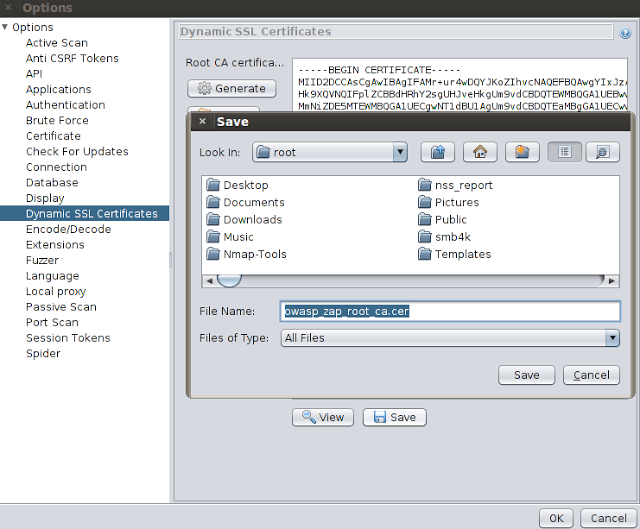Open the Documents folder
Viewport: 640px width, 529px height.
(245, 202)
